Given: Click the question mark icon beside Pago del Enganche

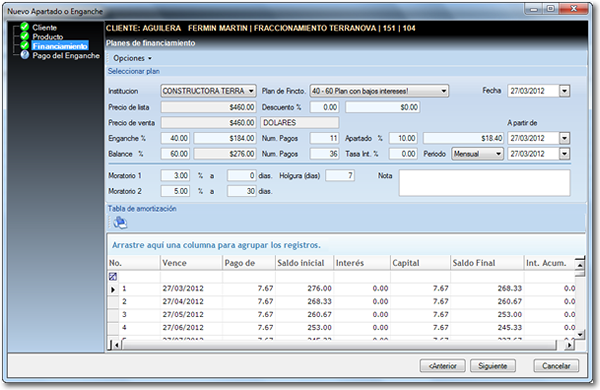Looking at the screenshot, I should (25, 55).
